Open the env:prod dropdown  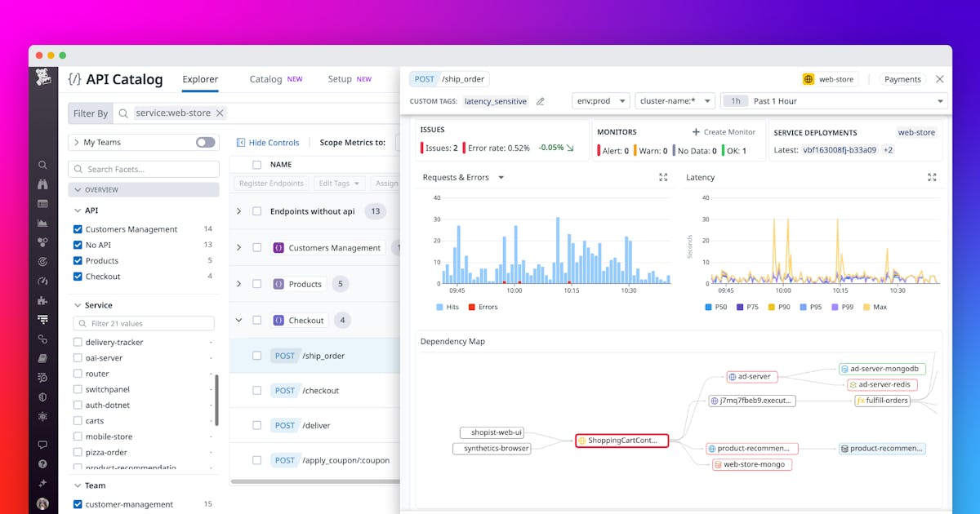point(601,100)
